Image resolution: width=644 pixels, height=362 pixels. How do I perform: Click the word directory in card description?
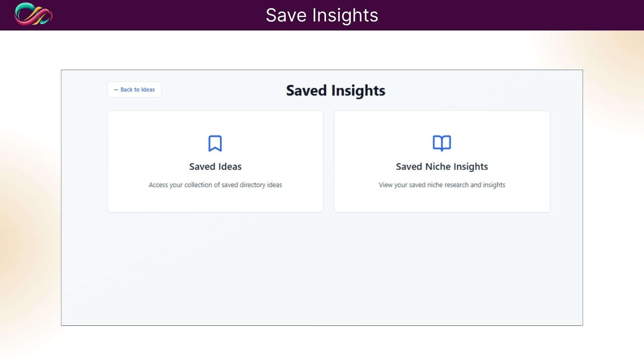pyautogui.click(x=252, y=185)
